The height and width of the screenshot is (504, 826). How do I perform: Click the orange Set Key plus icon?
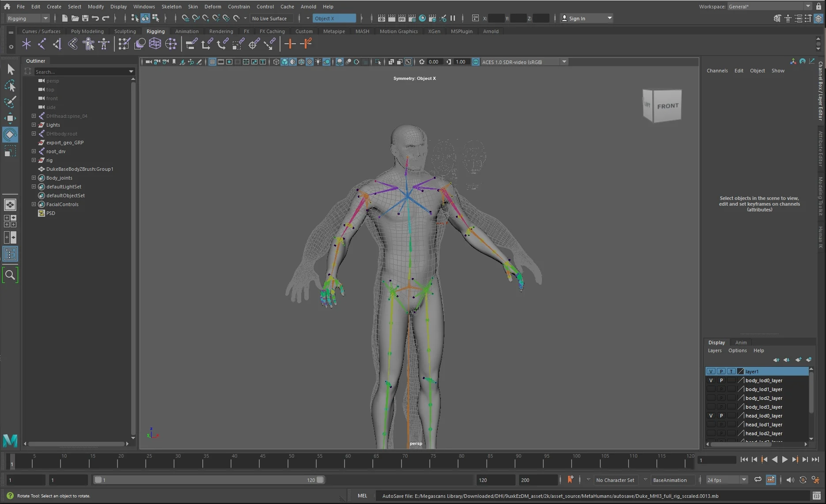coord(290,44)
